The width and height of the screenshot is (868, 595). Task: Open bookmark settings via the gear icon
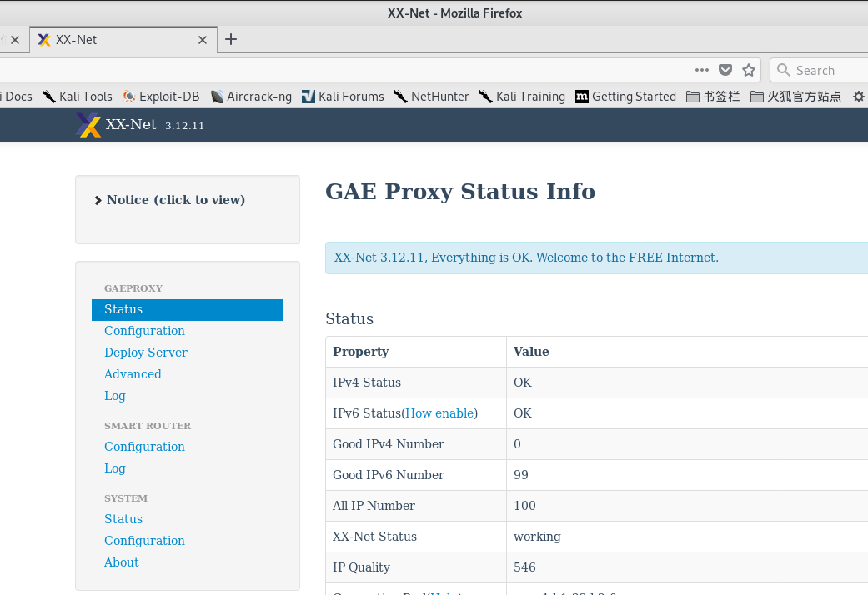tap(859, 96)
